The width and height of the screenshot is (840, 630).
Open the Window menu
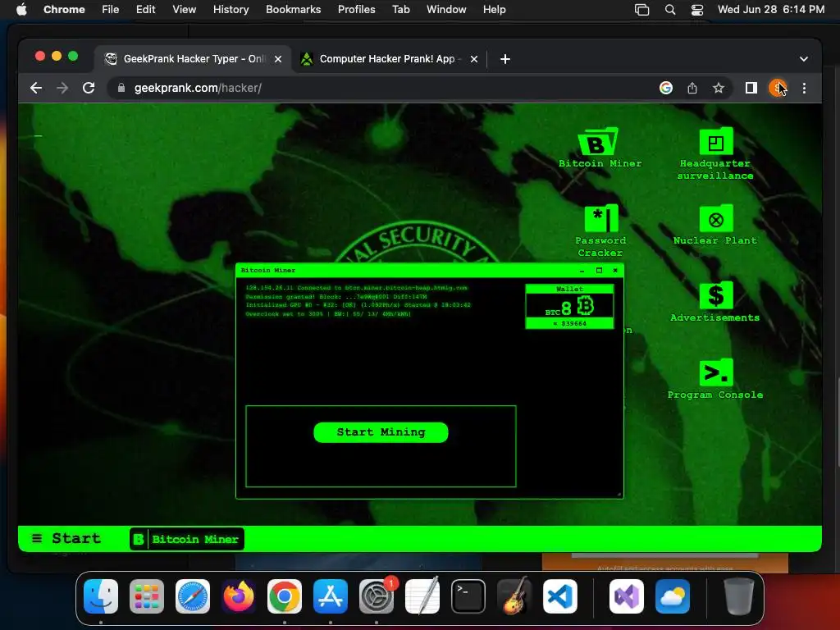click(x=446, y=10)
